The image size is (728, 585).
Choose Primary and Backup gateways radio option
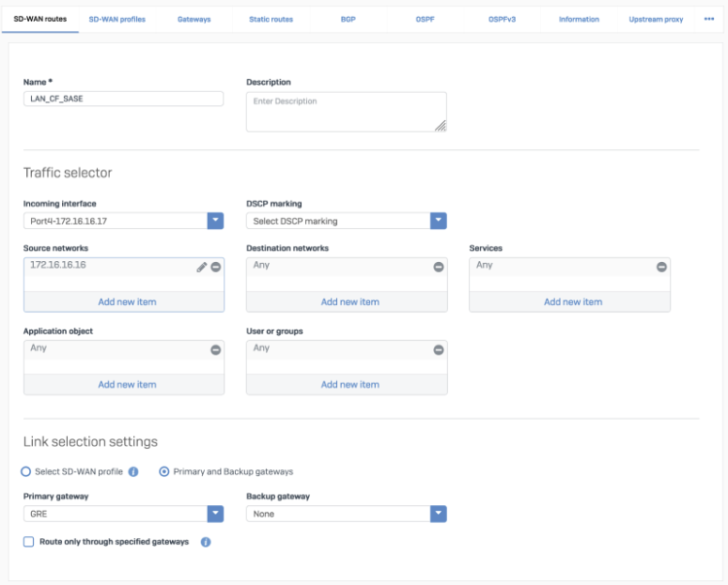(163, 471)
